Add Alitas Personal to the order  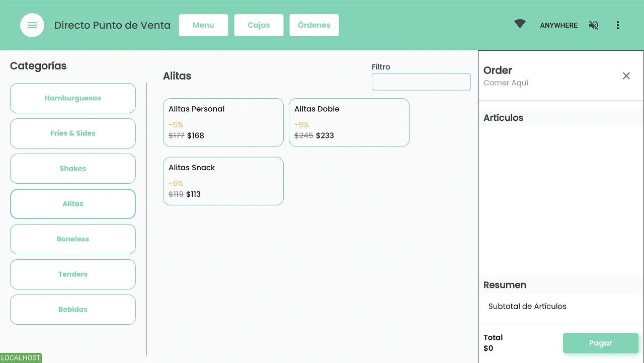223,122
